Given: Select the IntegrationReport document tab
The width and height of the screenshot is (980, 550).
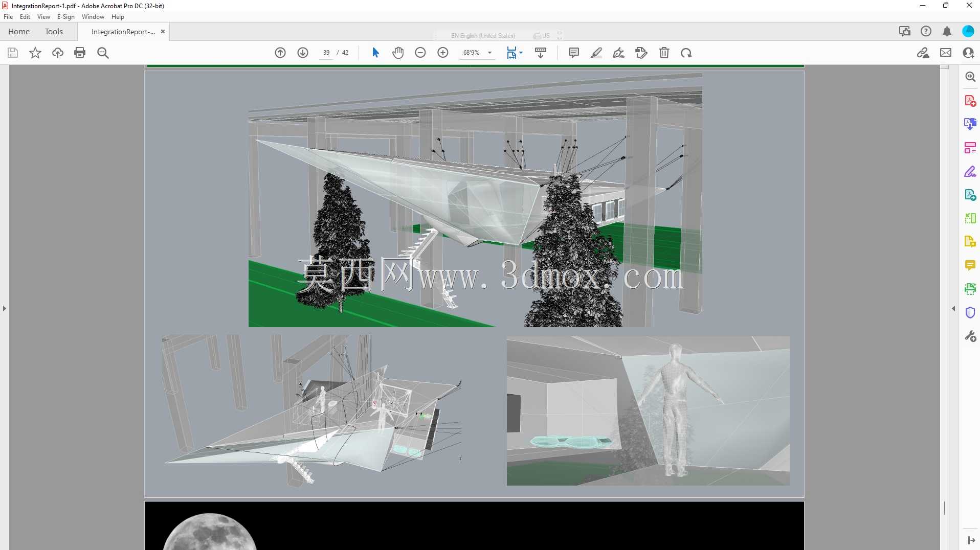Looking at the screenshot, I should (123, 32).
